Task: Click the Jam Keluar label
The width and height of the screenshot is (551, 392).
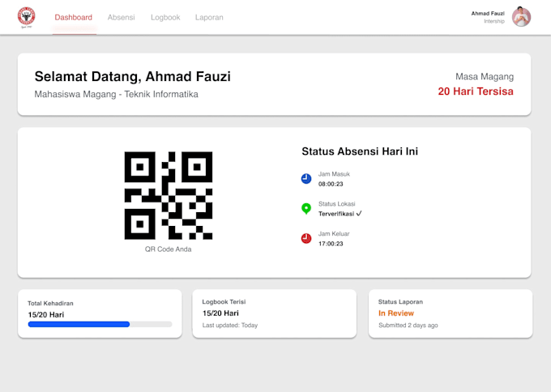Action: click(x=334, y=233)
